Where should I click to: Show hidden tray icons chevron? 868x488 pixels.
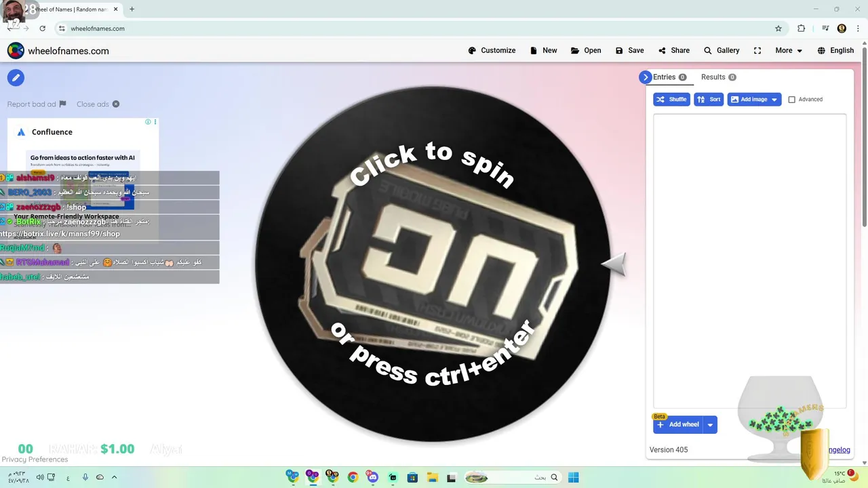pos(114,477)
